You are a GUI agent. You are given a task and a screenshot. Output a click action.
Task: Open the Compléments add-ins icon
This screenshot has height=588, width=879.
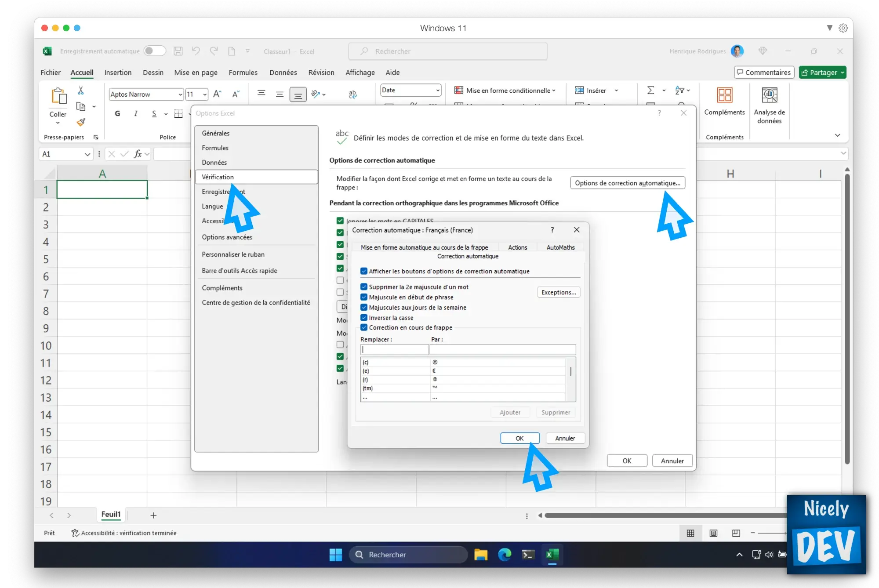click(724, 95)
